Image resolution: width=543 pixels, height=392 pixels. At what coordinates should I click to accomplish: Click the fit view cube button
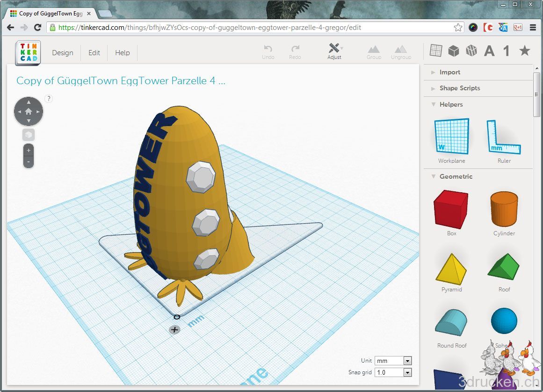[x=29, y=135]
